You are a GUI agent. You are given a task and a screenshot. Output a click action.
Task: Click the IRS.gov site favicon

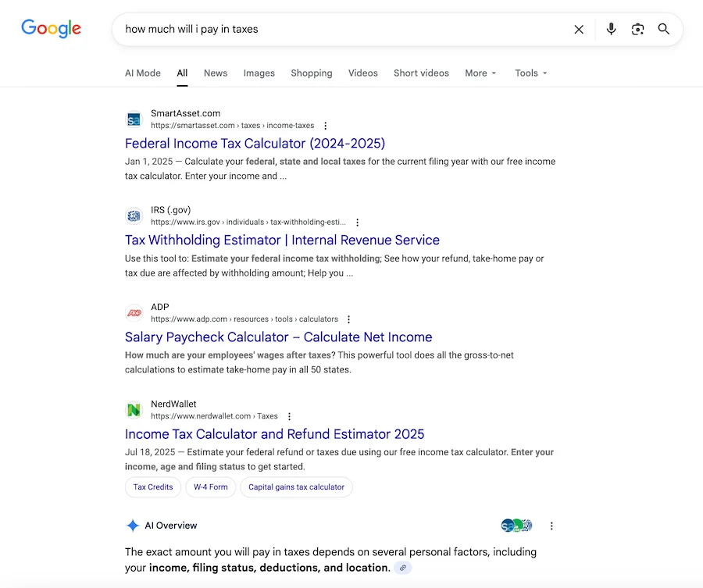(133, 216)
